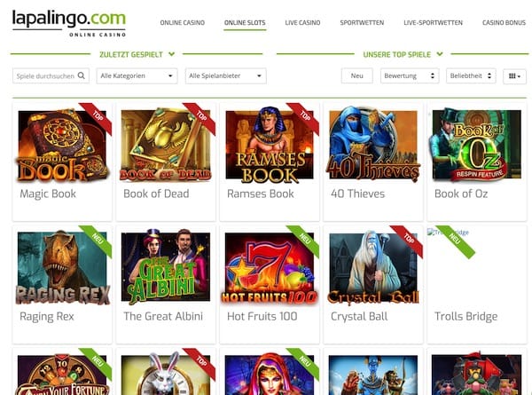The image size is (532, 395).
Task: Open the Magic Book game thumbnail
Action: pyautogui.click(x=62, y=145)
